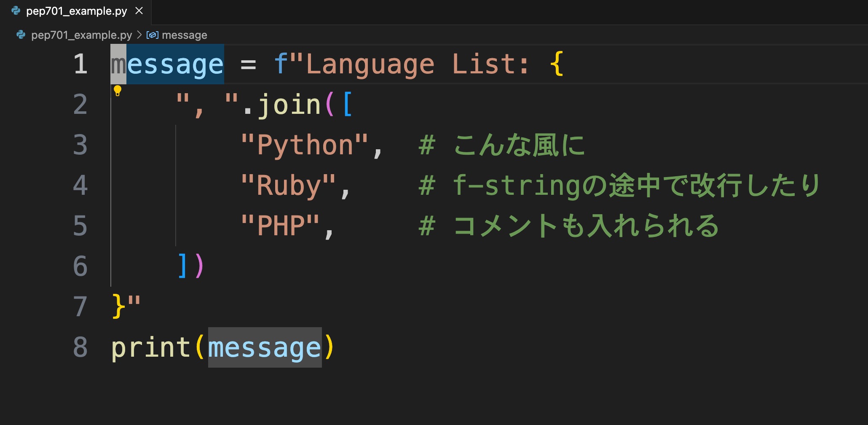Click the closing brace and quote on line 7
The image size is (868, 425).
coord(126,306)
